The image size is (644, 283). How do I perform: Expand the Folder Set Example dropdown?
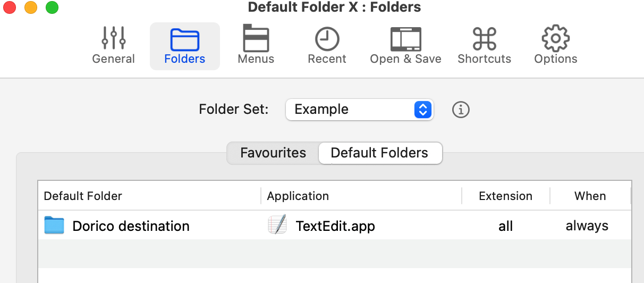(x=360, y=110)
